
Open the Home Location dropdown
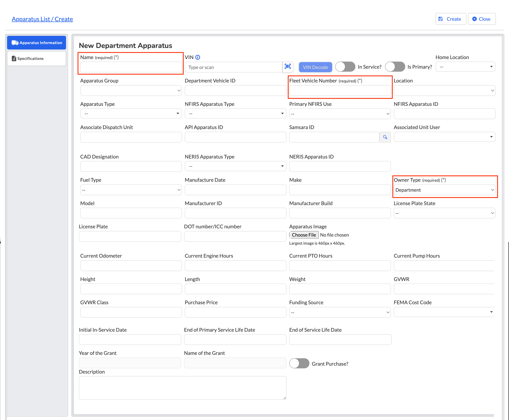[x=465, y=67]
